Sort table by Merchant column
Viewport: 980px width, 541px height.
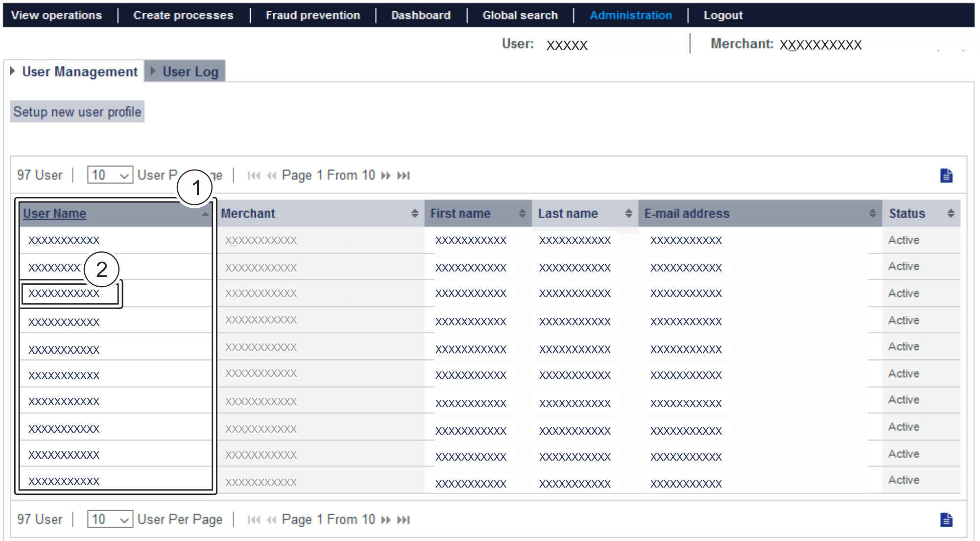pyautogui.click(x=415, y=213)
